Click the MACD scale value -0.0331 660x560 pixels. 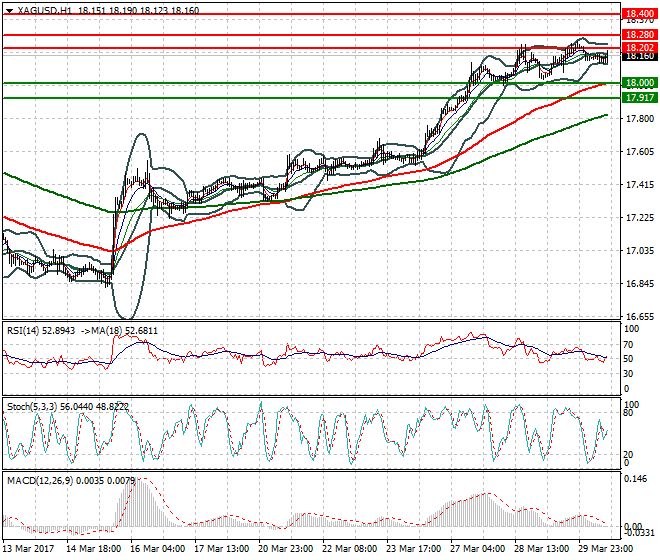point(640,533)
